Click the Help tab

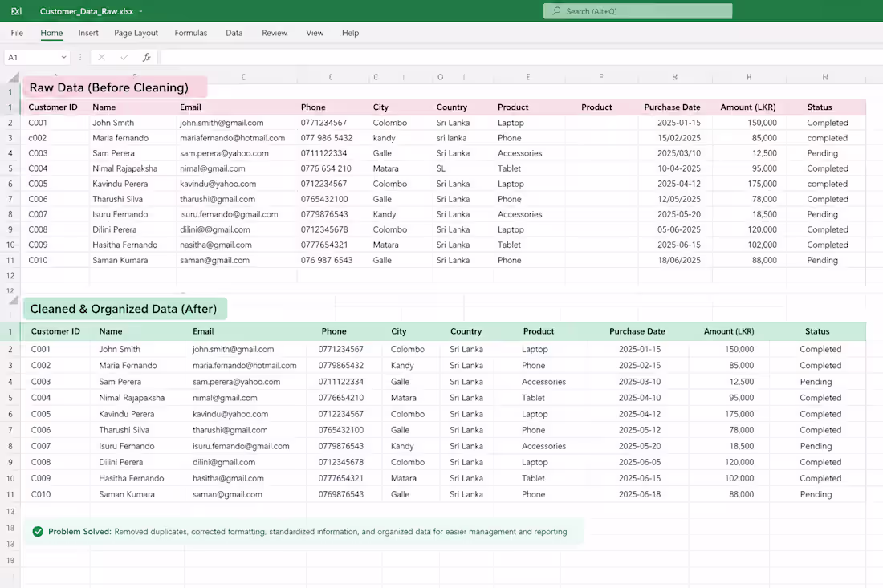350,33
